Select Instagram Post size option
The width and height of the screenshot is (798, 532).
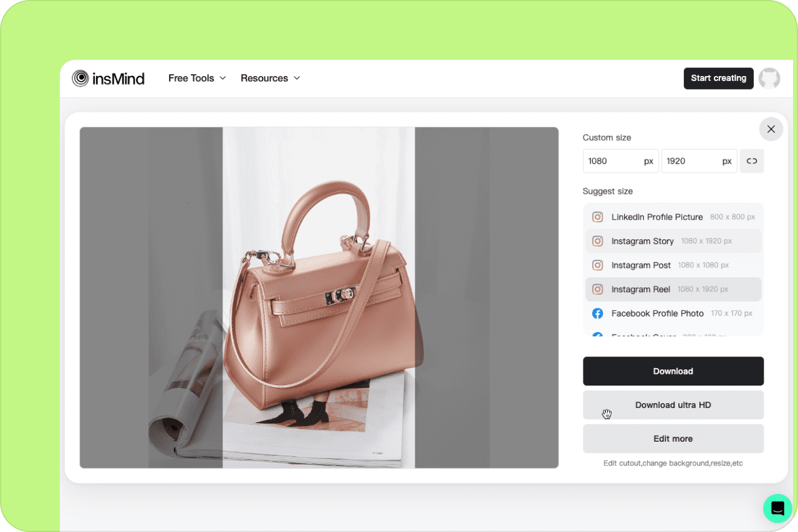click(x=673, y=265)
